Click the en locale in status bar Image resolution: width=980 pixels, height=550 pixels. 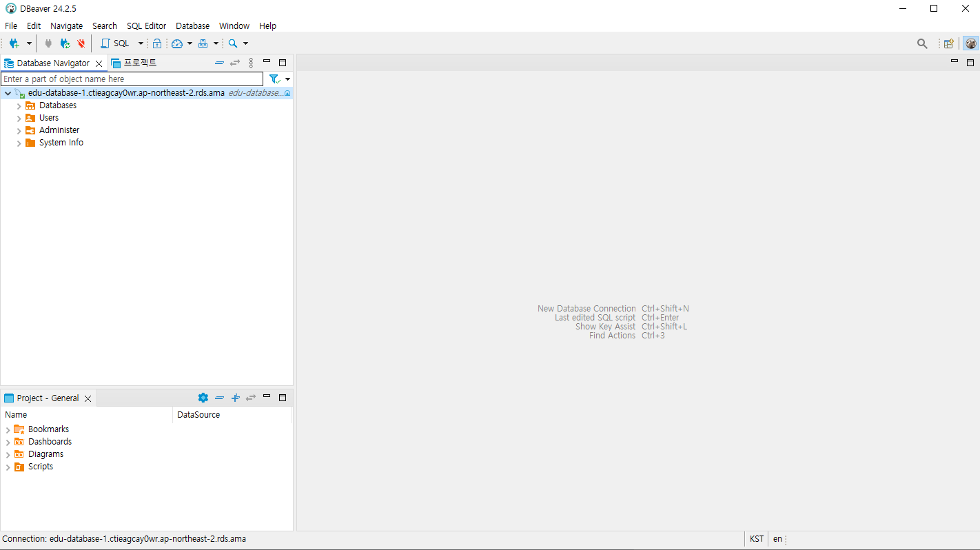[777, 539]
